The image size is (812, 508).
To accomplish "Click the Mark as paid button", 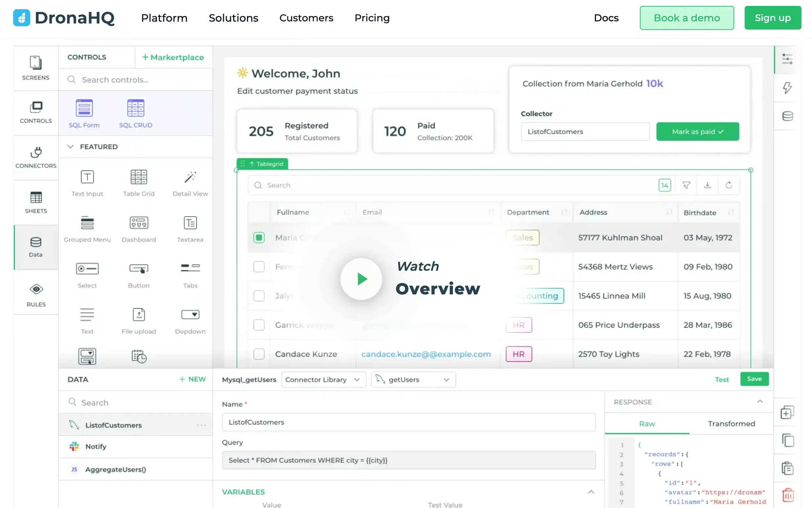I will pyautogui.click(x=697, y=131).
